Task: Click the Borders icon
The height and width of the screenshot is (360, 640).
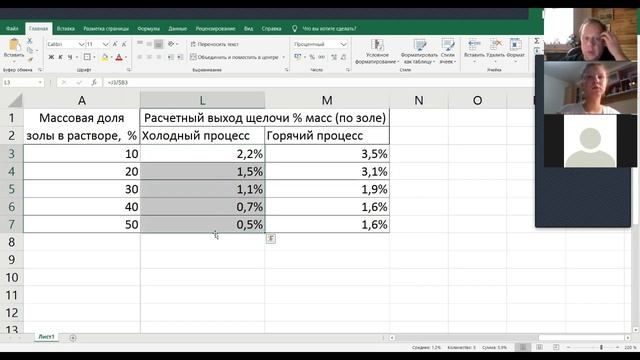Action: pyautogui.click(x=87, y=57)
